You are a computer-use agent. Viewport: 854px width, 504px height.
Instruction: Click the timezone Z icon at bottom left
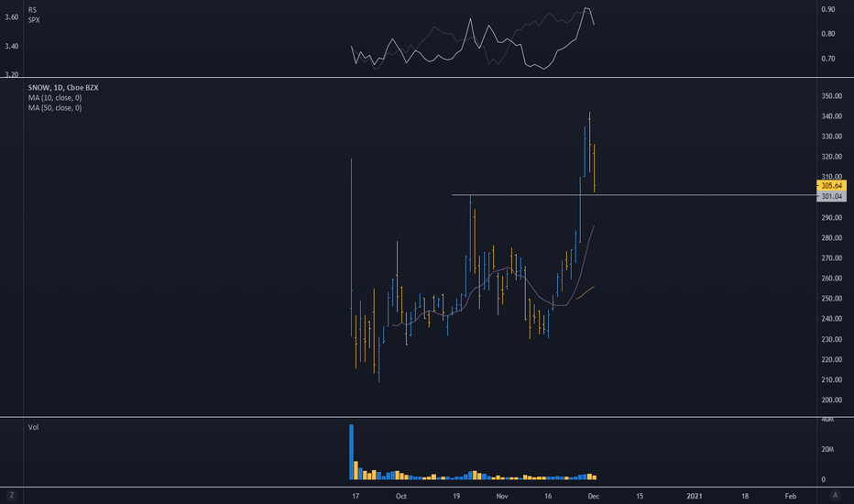(x=11, y=495)
